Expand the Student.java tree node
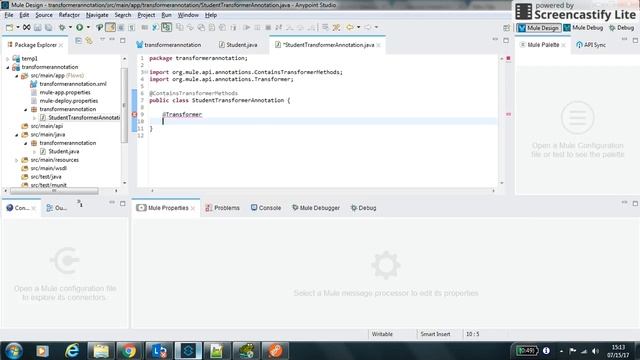 click(x=35, y=151)
